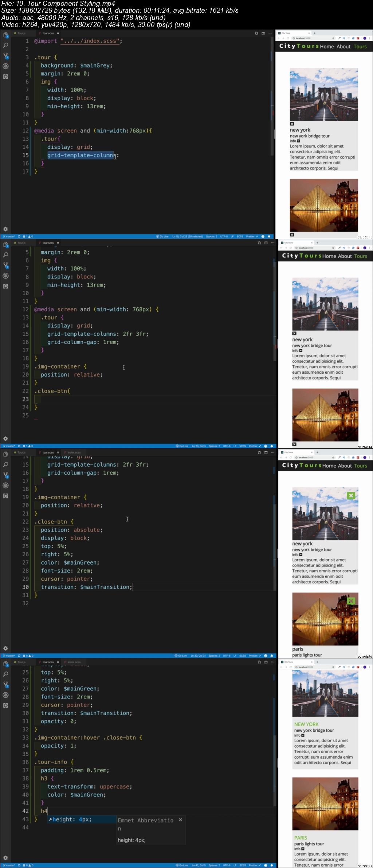The image size is (373, 868).
Task: Click Prettier status beside Ln 23, Col 3
Action: point(255,446)
